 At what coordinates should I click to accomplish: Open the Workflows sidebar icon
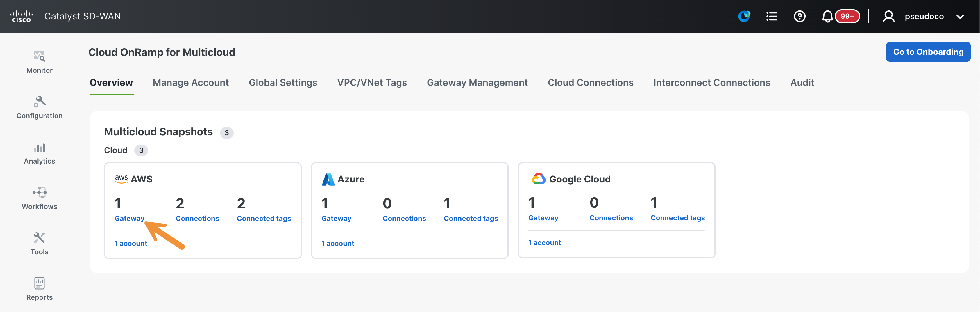pos(39,192)
